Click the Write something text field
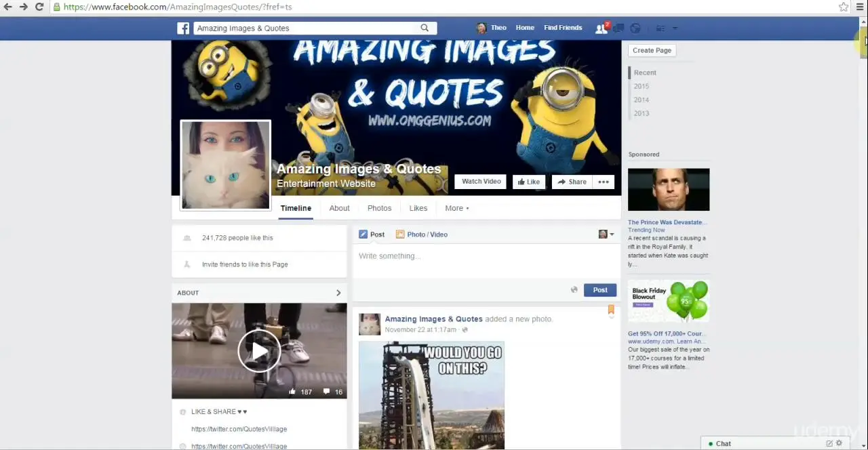The width and height of the screenshot is (868, 450). click(486, 256)
